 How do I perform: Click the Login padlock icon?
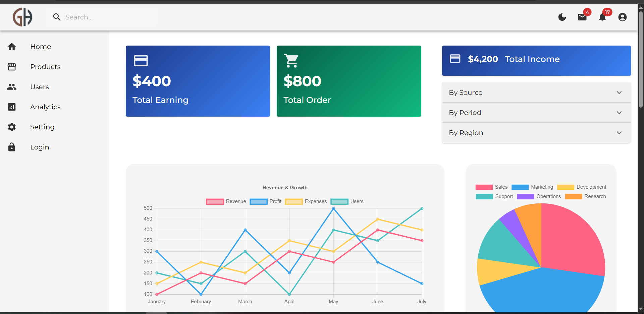[12, 147]
